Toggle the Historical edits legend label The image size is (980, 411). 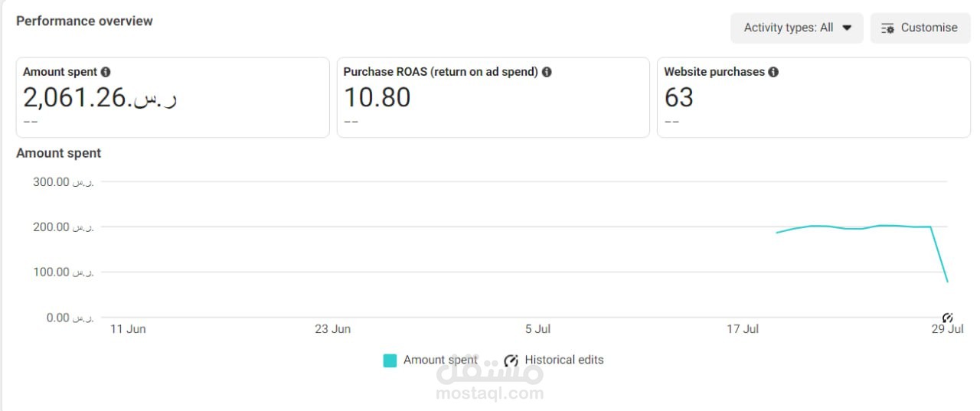pyautogui.click(x=564, y=360)
